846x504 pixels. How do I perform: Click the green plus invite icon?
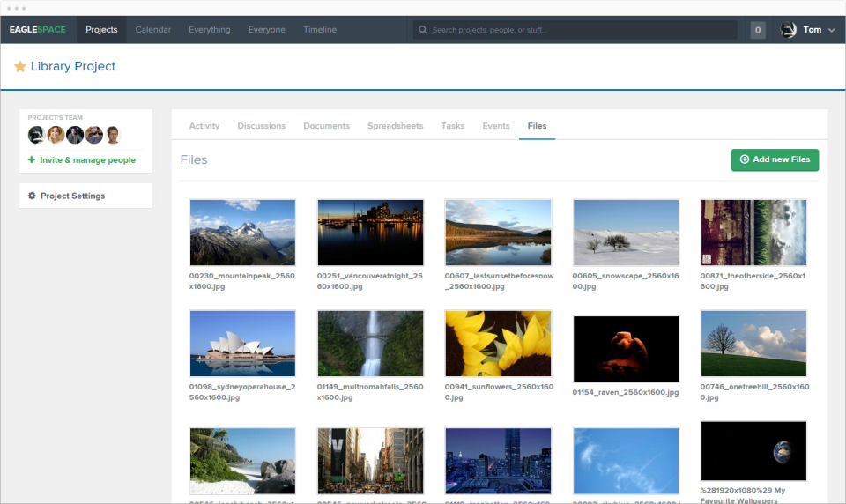[32, 159]
